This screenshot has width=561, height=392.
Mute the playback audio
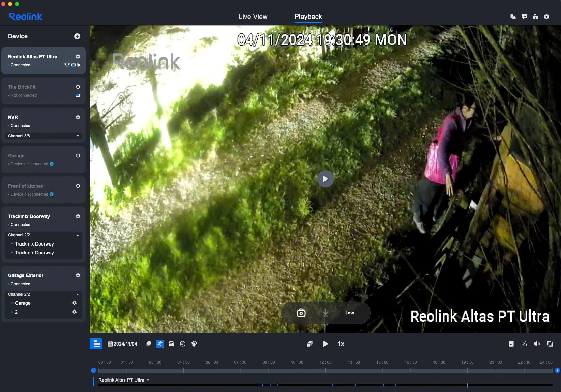pos(537,344)
